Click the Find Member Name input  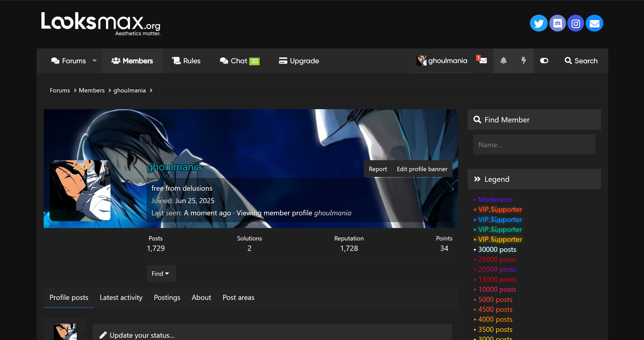pos(534,145)
